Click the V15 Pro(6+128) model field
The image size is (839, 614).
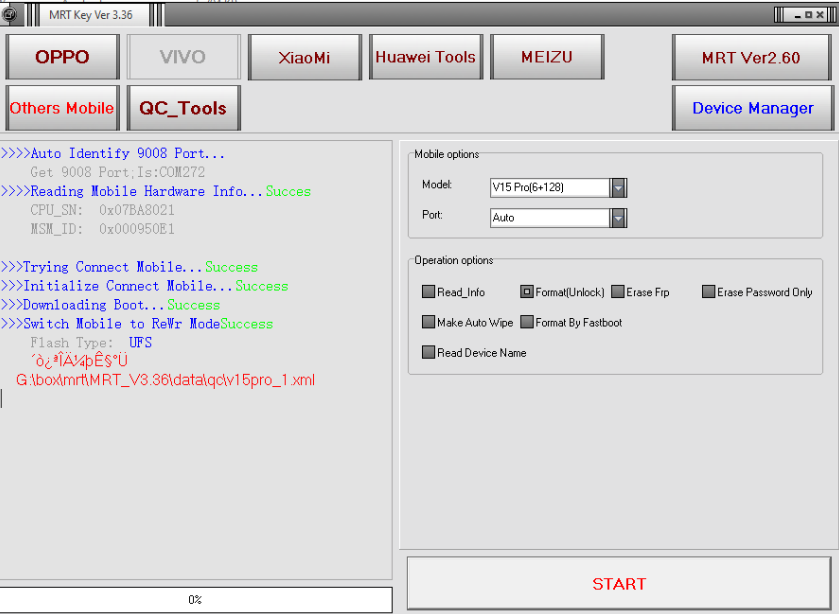pyautogui.click(x=550, y=187)
